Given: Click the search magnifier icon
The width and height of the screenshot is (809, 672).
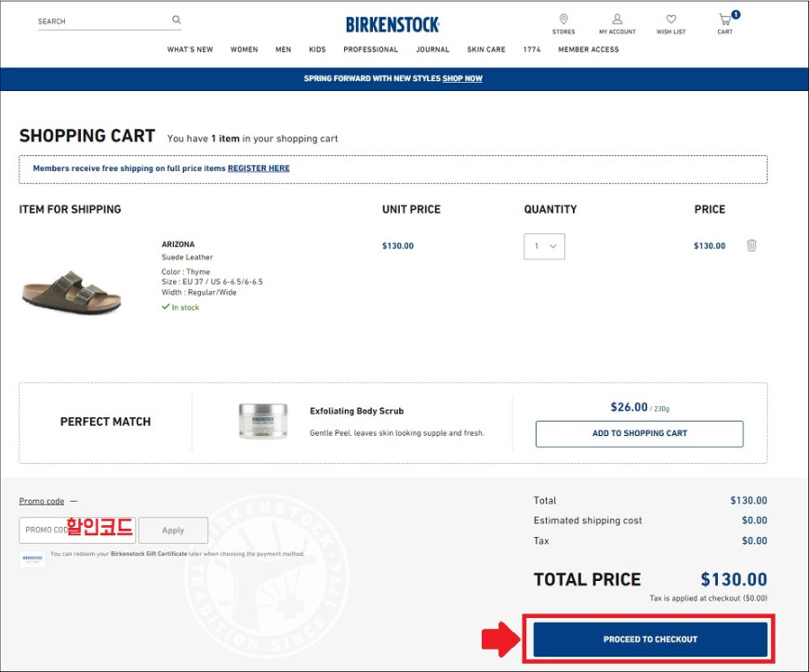Looking at the screenshot, I should coord(177,20).
